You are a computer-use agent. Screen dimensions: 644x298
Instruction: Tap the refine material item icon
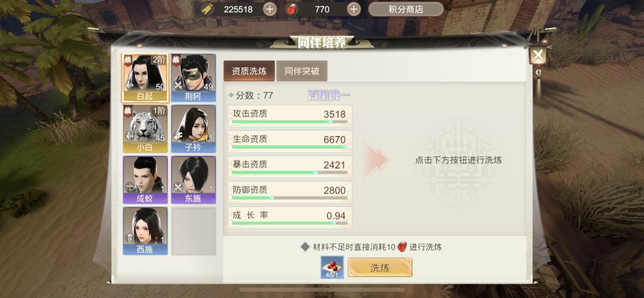pos(332,268)
